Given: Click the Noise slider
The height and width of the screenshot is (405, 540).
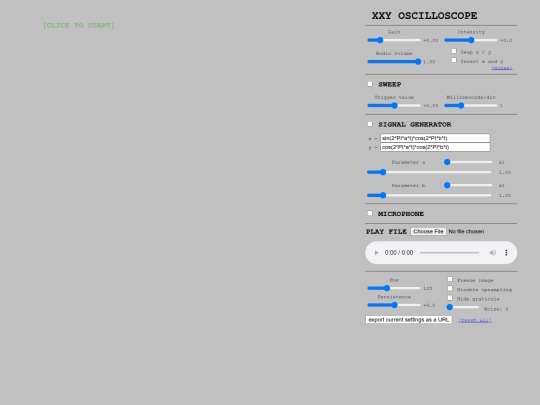Looking at the screenshot, I should click(x=463, y=307).
